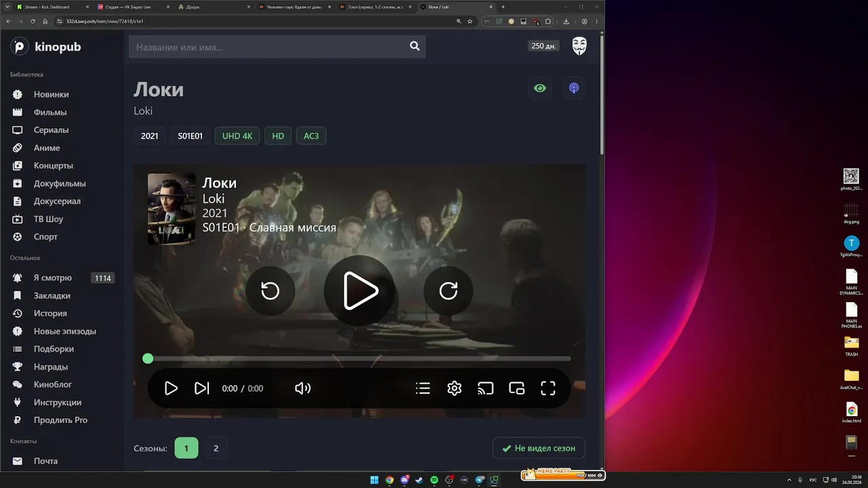Skip forward with the circular forward arrow

[448, 291]
